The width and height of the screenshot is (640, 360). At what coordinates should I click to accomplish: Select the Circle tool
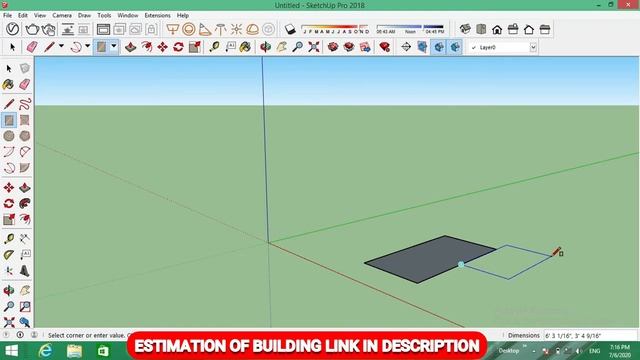pos(9,136)
